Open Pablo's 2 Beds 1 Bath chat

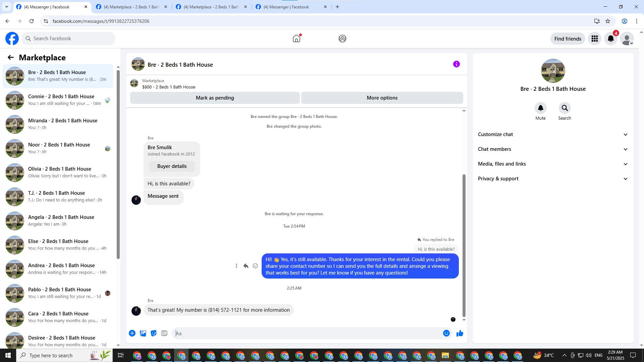pyautogui.click(x=58, y=293)
